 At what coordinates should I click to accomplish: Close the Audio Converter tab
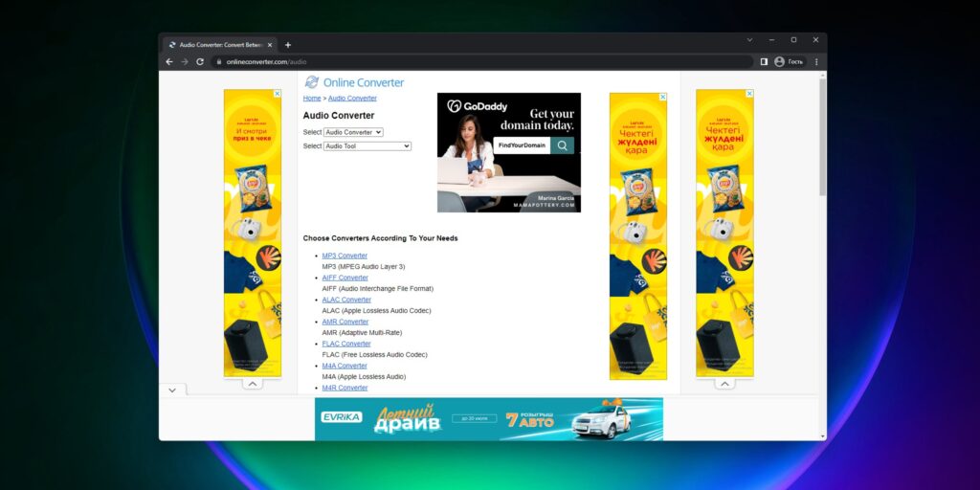pos(270,45)
